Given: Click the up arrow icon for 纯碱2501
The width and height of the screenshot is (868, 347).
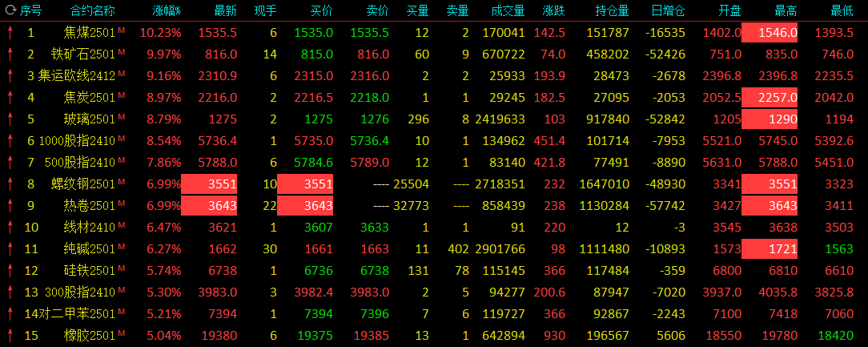Looking at the screenshot, I should click(10, 249).
